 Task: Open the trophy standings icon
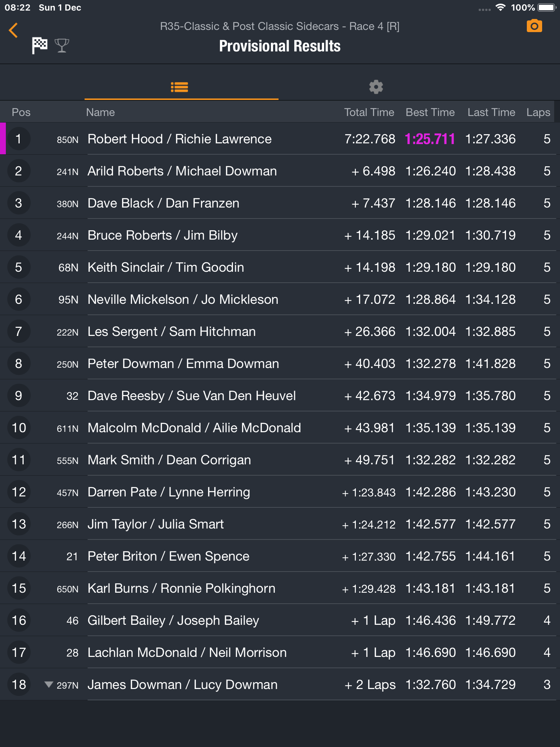62,46
